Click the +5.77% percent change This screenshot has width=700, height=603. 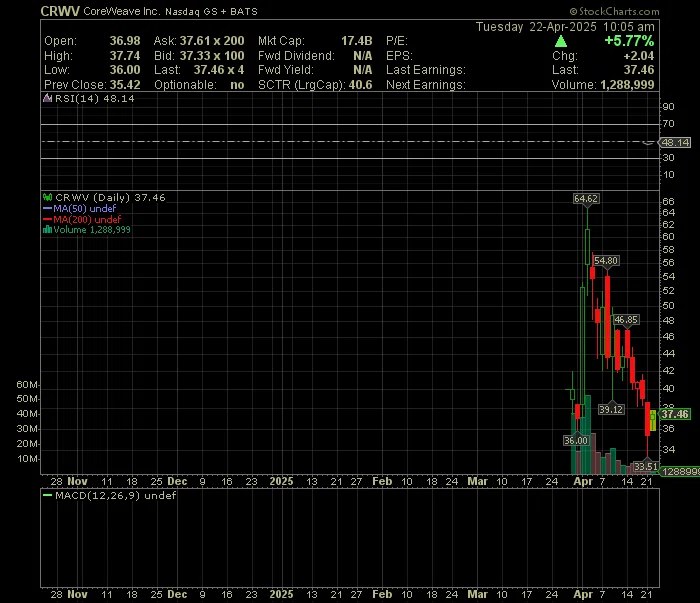[629, 41]
